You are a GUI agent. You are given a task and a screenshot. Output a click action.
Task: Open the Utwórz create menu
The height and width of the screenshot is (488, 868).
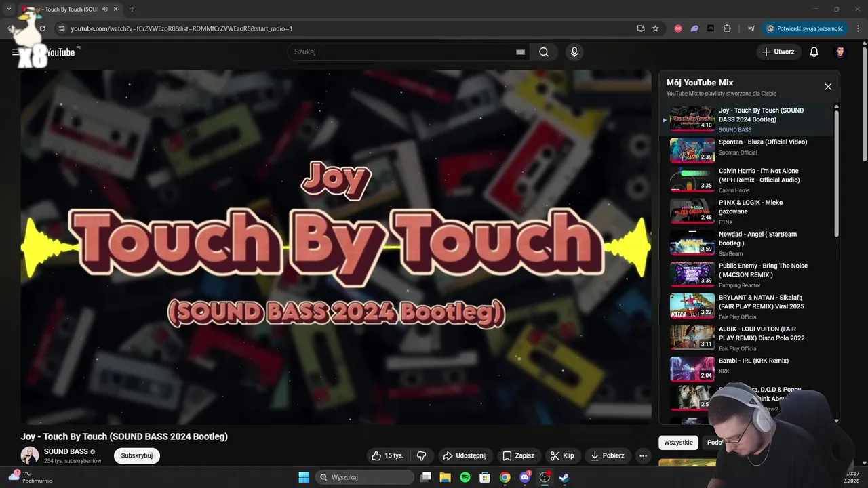[x=778, y=52]
